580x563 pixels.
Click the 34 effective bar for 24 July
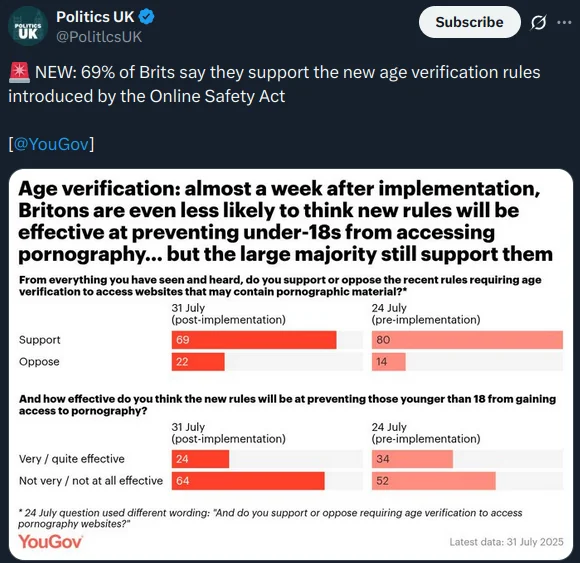point(412,459)
